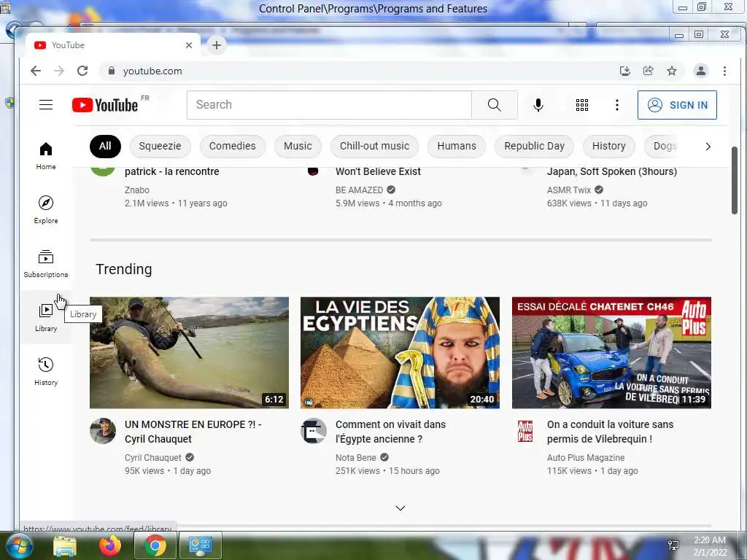747x560 pixels.
Task: Show more filter chips with the right arrow
Action: pos(708,146)
